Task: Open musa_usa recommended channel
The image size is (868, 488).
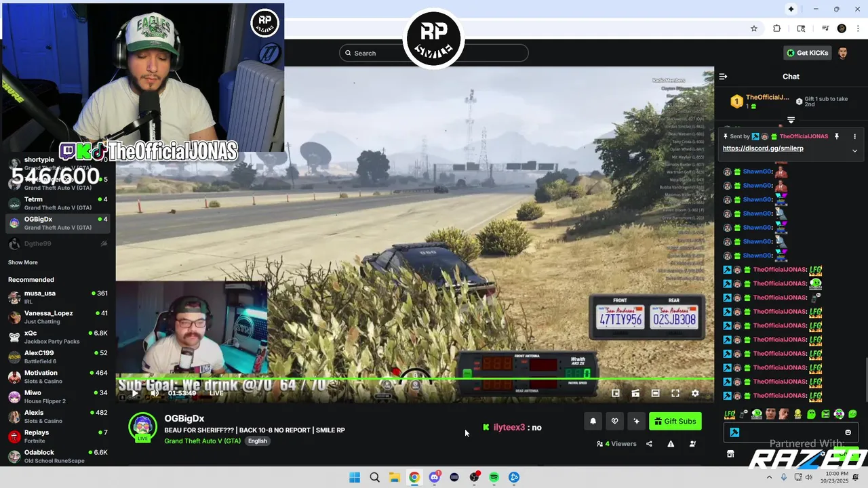Action: click(58, 297)
